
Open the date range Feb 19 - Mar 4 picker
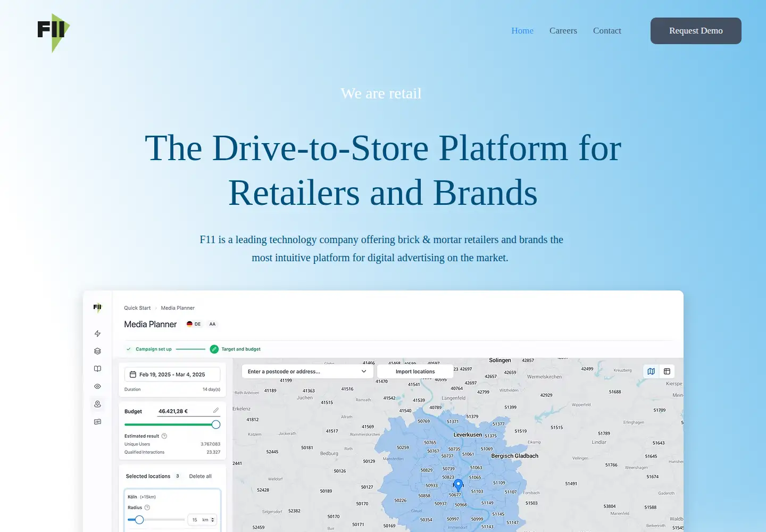172,375
